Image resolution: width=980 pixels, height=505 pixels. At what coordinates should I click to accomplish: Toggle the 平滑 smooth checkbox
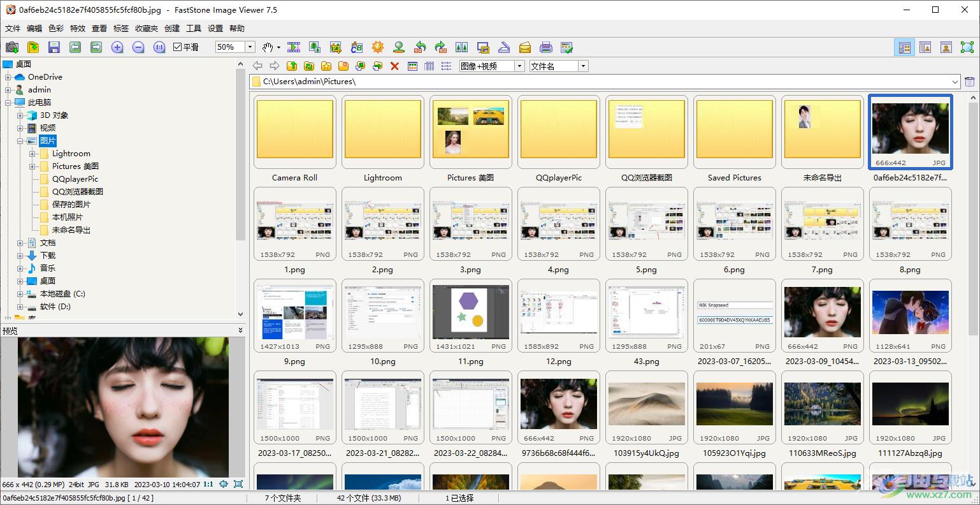pos(186,47)
